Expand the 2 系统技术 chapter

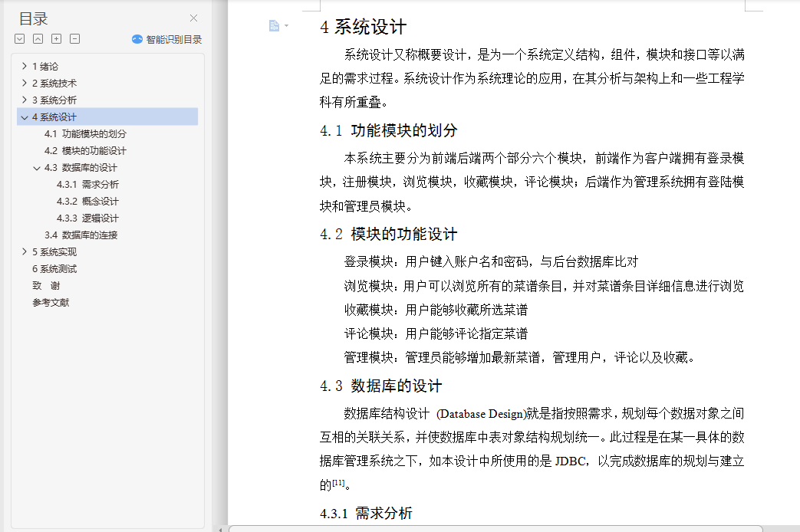[24, 83]
